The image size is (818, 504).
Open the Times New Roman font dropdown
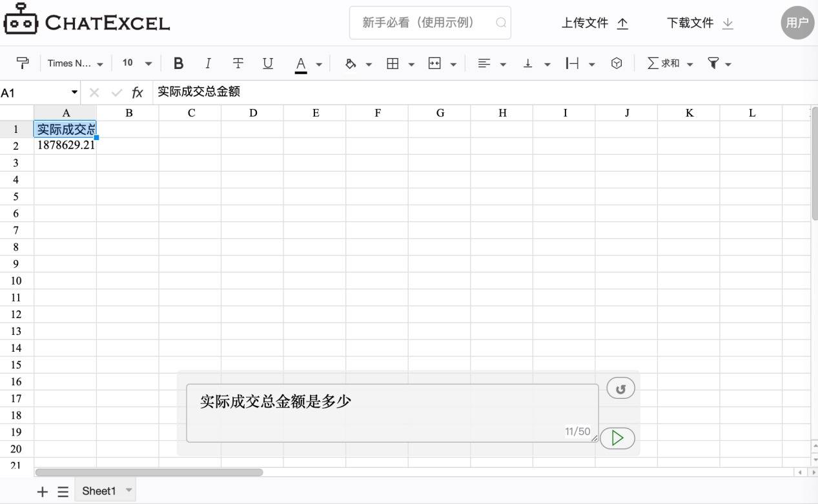coord(75,63)
